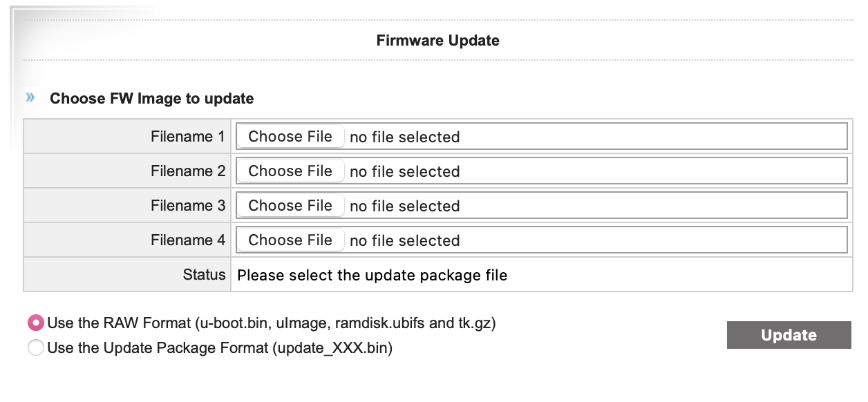
Task: Select the Use the RAW Format radio button
Action: point(35,323)
